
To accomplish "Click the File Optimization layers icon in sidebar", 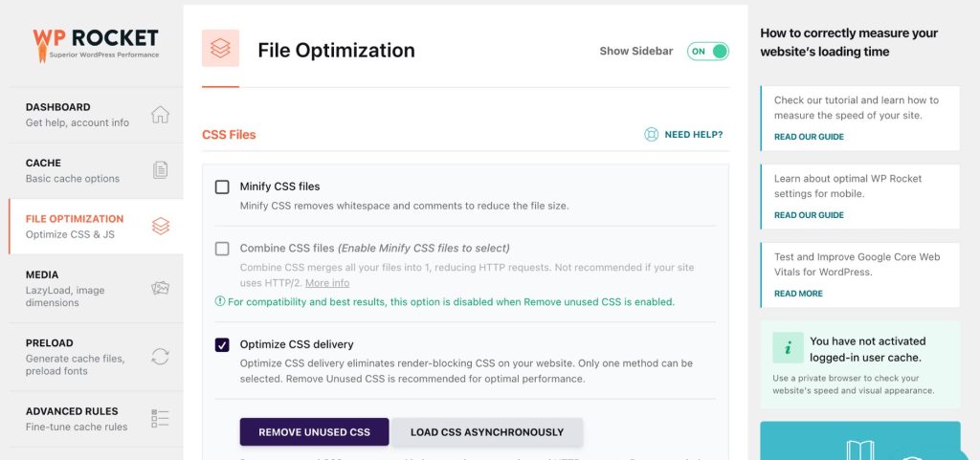I will pos(161,226).
